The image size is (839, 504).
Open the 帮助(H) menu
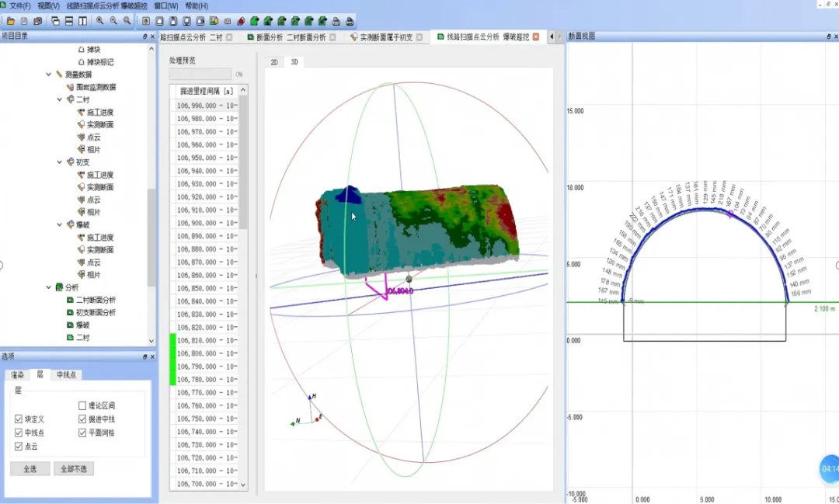click(197, 6)
